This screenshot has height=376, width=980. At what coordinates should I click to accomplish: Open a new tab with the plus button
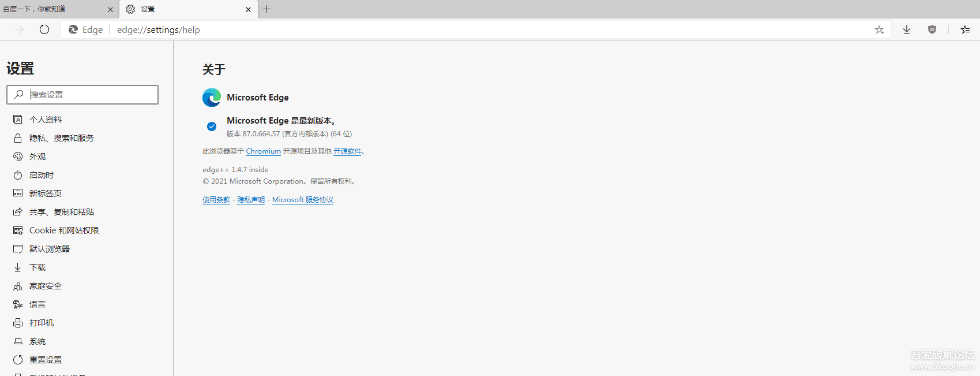coord(266,9)
